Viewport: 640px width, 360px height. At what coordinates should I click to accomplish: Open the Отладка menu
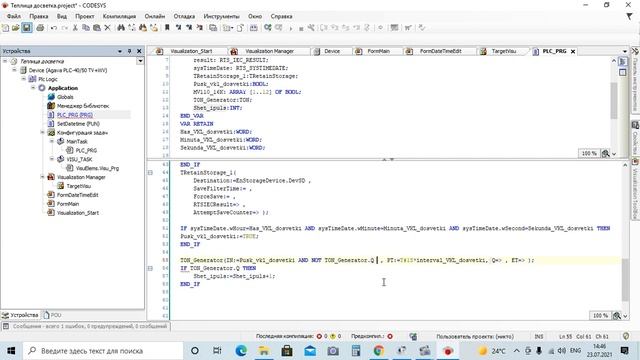184,16
